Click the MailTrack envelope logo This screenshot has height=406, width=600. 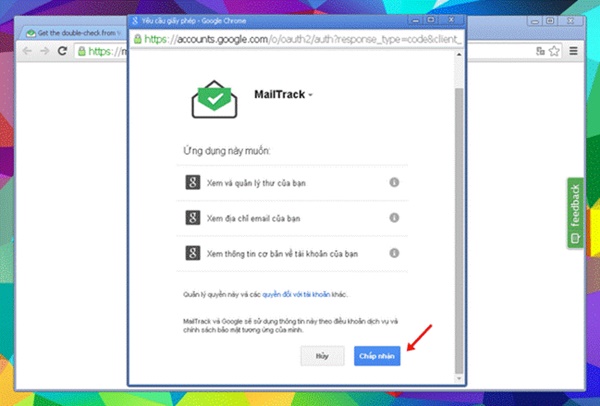(x=218, y=97)
